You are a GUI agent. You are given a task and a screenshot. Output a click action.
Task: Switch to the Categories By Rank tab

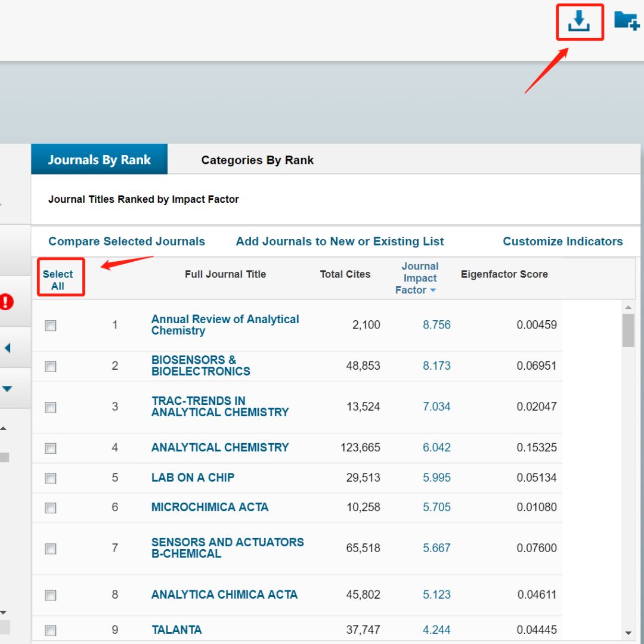click(x=257, y=160)
